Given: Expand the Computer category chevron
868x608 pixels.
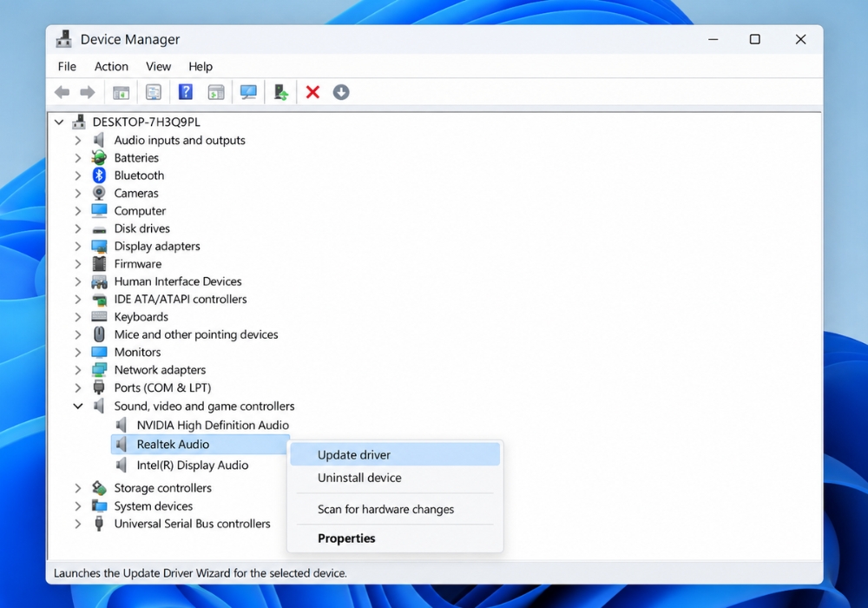Looking at the screenshot, I should [78, 211].
